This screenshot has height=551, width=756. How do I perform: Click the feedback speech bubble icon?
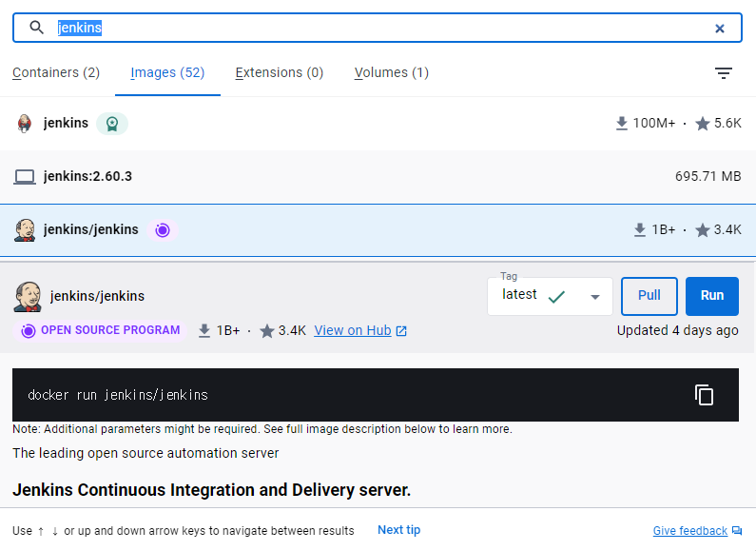pyautogui.click(x=737, y=531)
